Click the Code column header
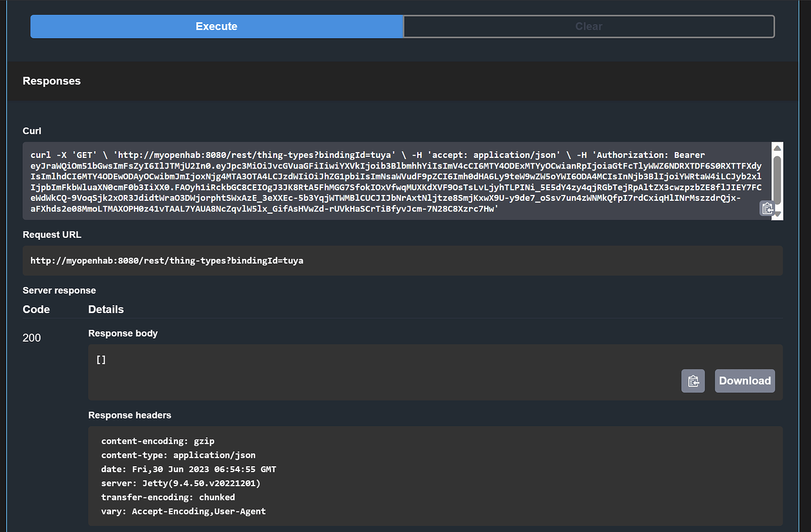Screen dimensions: 811x532 [x=36, y=309]
